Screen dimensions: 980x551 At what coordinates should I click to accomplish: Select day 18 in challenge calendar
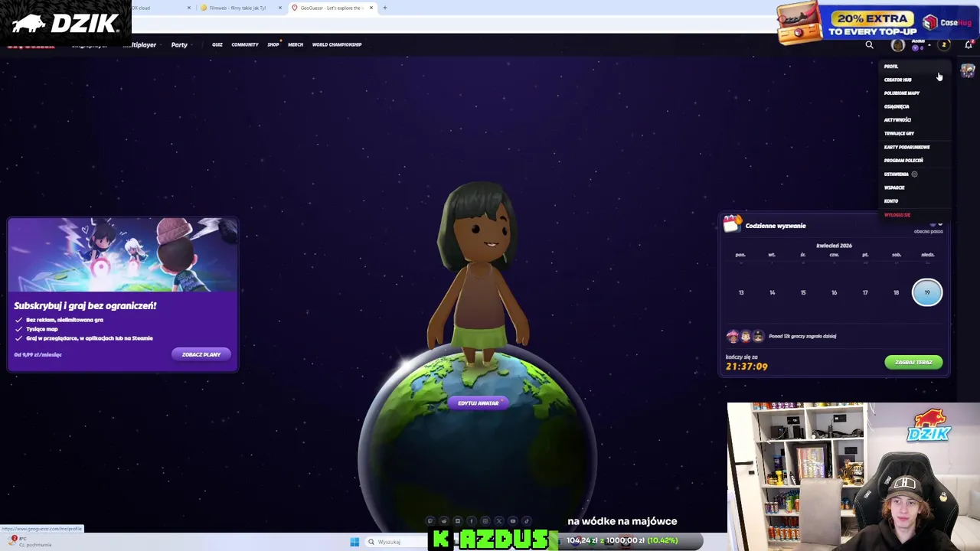pos(896,292)
